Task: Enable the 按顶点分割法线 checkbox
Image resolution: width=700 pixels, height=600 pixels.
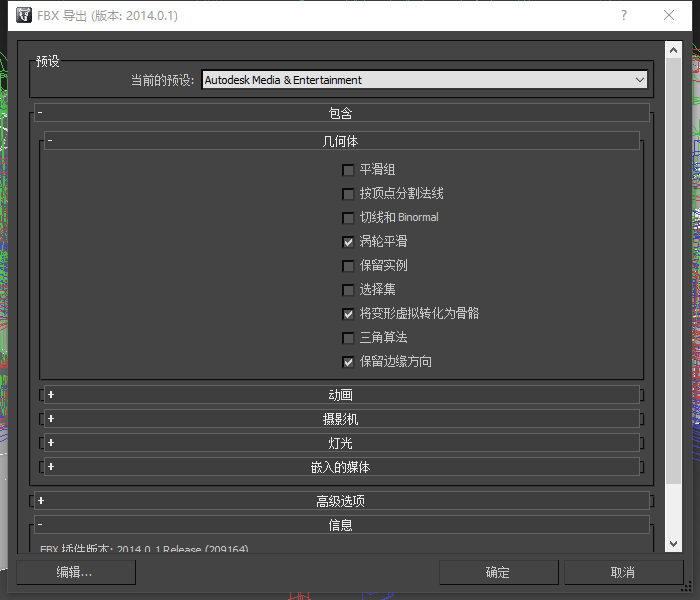Action: coord(348,194)
